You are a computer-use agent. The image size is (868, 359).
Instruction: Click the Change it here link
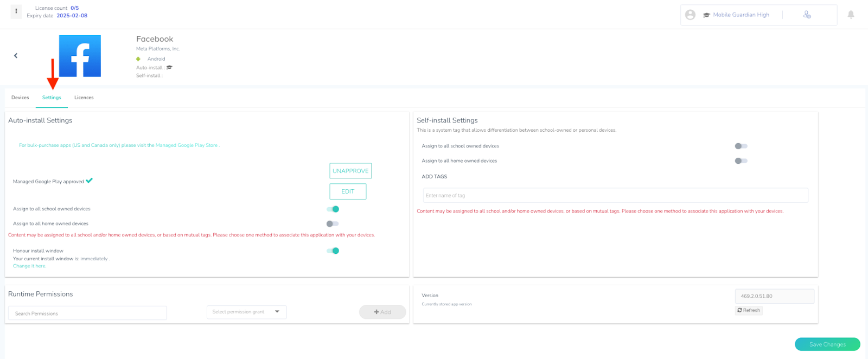point(29,266)
